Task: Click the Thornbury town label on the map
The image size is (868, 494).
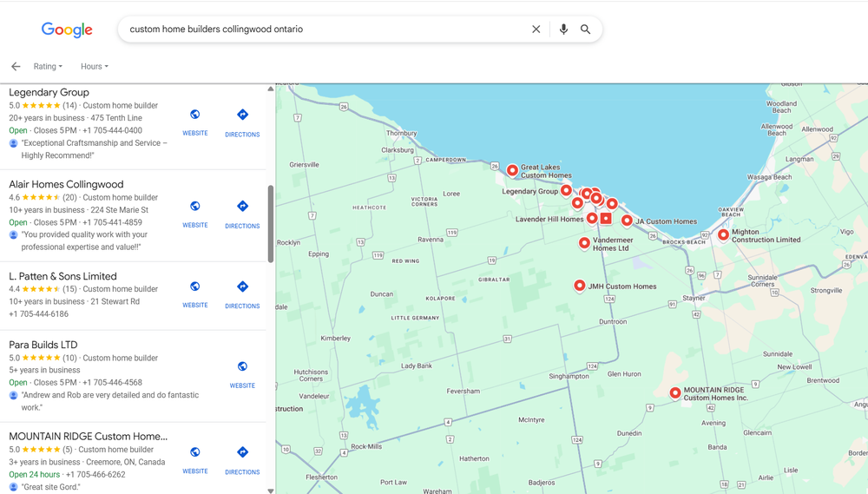Action: click(x=401, y=134)
